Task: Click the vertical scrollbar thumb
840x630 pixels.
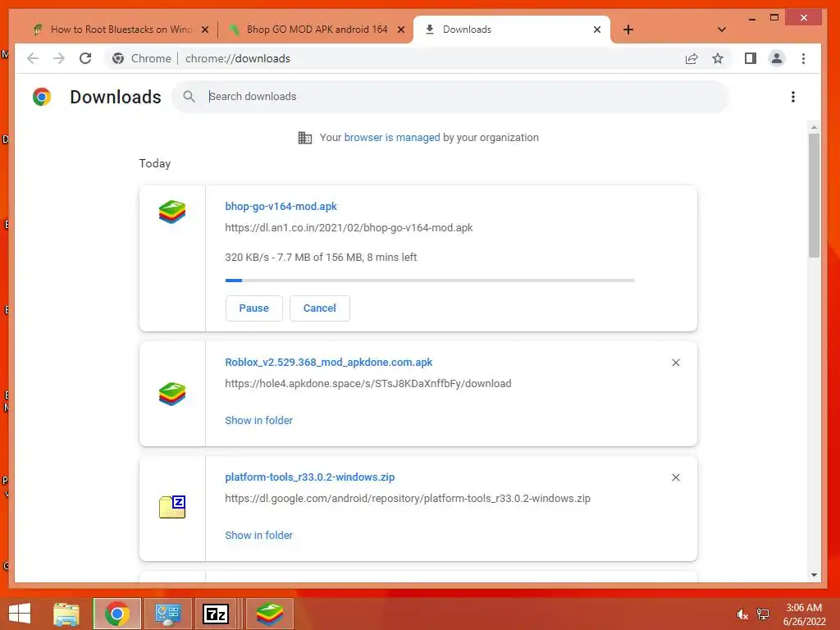Action: 814,195
